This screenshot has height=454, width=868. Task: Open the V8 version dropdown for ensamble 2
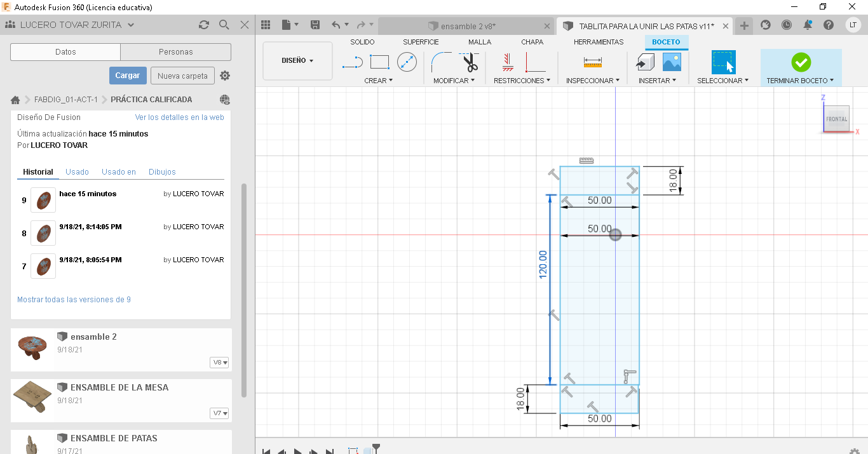click(x=220, y=363)
